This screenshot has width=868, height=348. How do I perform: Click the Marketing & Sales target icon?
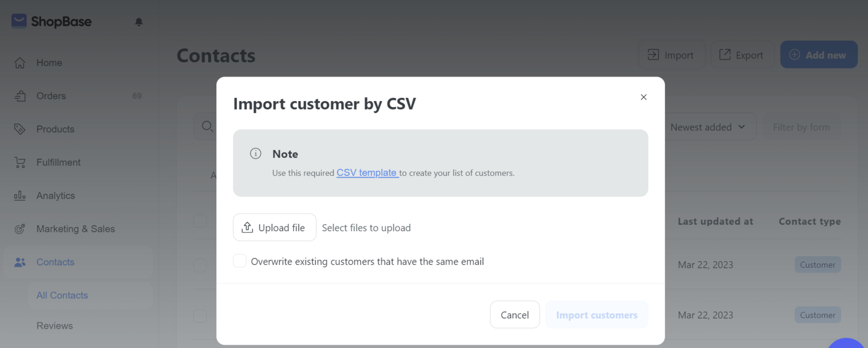coord(20,229)
